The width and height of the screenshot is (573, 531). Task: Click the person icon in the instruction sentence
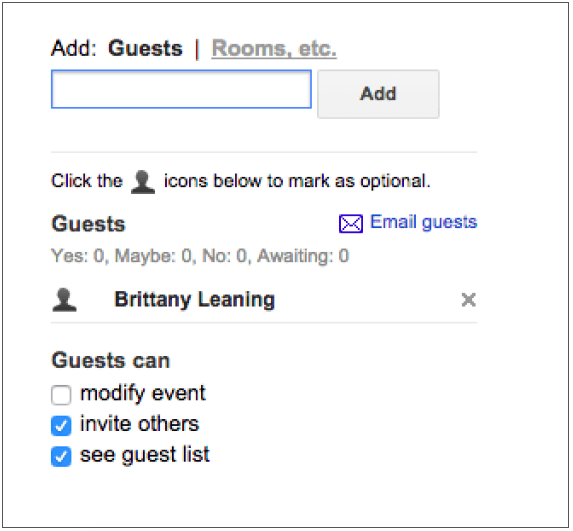click(x=143, y=182)
